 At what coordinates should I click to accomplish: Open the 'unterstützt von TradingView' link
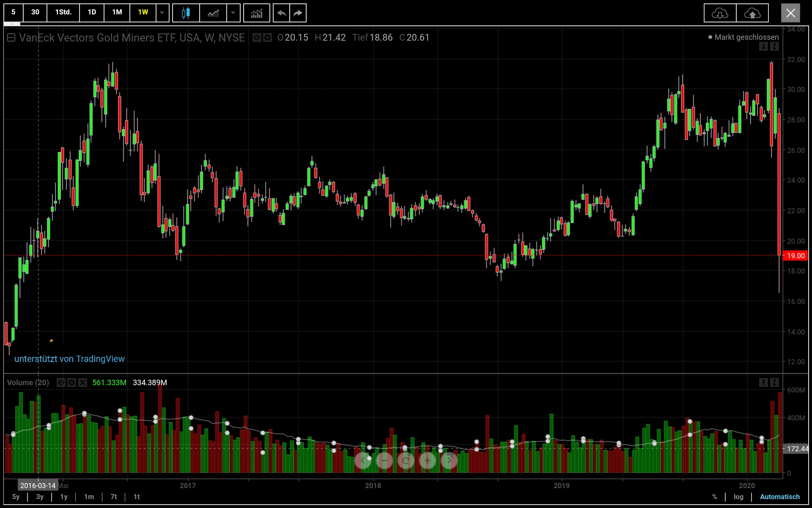click(69, 359)
